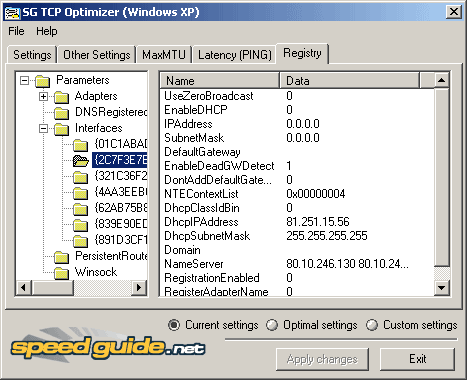Open the Latency (PING) tab
Screen dimensions: 467x380
tap(235, 55)
